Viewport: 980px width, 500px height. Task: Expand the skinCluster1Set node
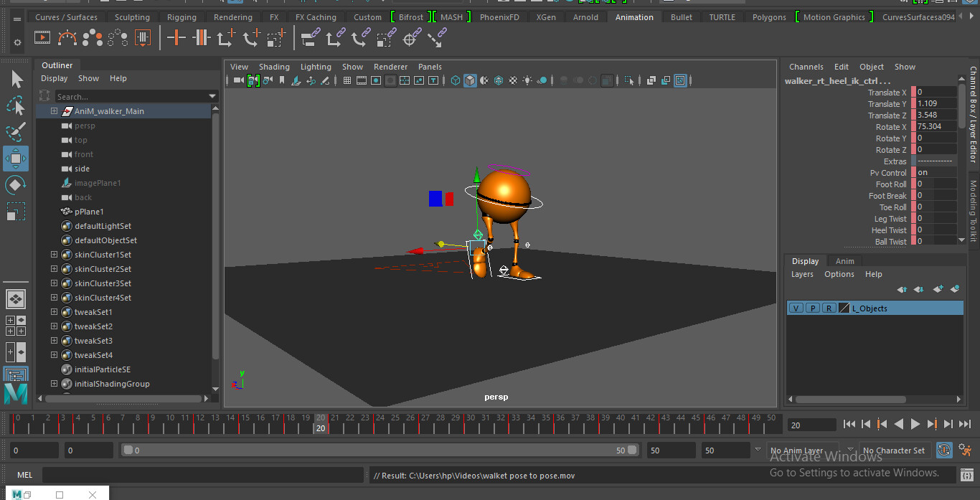(54, 255)
